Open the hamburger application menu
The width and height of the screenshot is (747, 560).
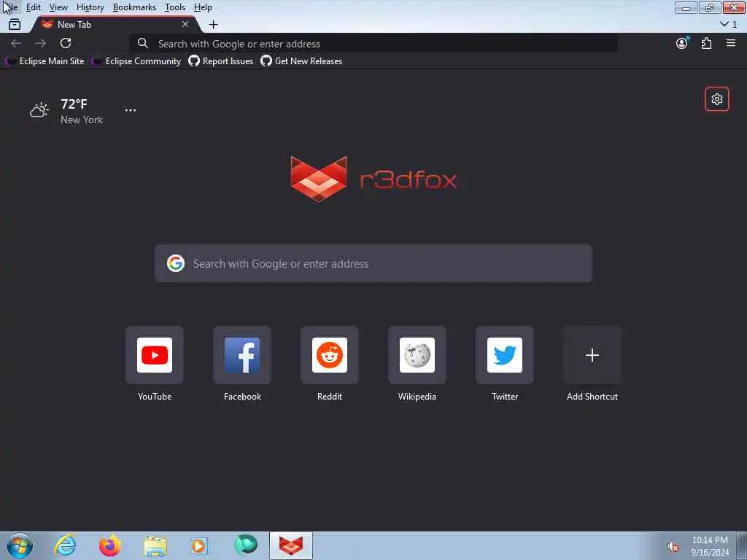(x=731, y=43)
